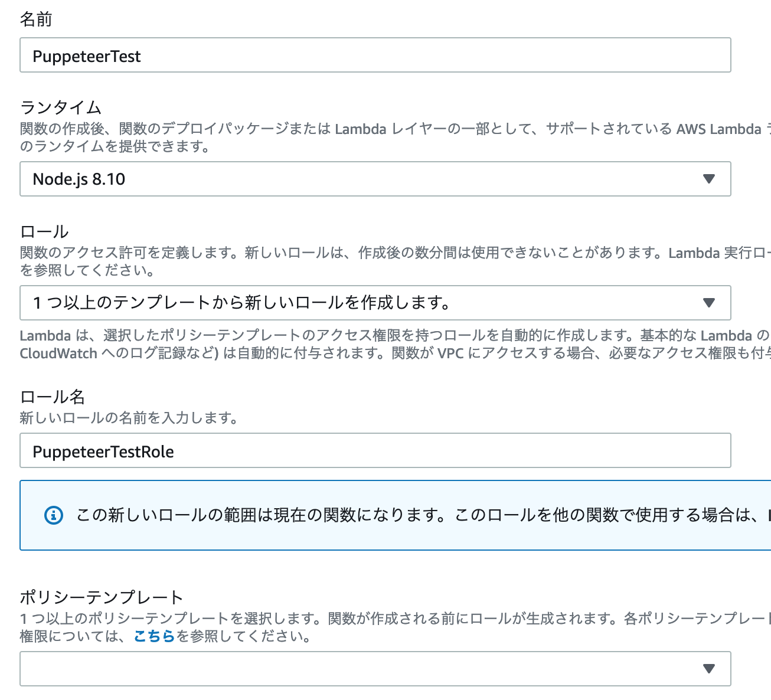
Task: Follow the こちら link
Action: click(x=154, y=636)
